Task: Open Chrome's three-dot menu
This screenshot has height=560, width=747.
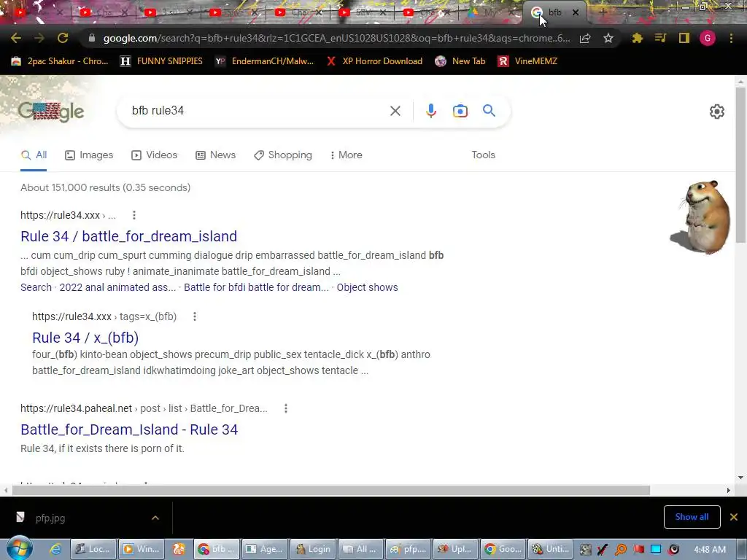Action: (731, 38)
